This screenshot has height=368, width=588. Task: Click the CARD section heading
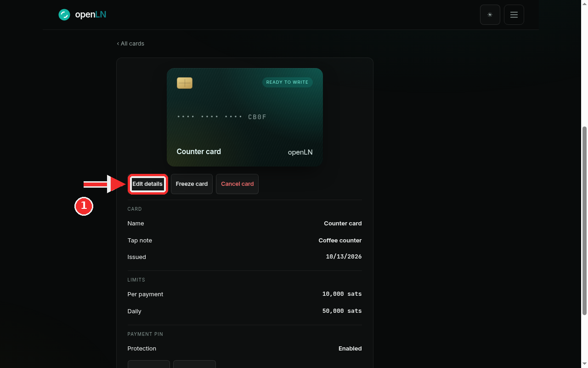pos(135,209)
